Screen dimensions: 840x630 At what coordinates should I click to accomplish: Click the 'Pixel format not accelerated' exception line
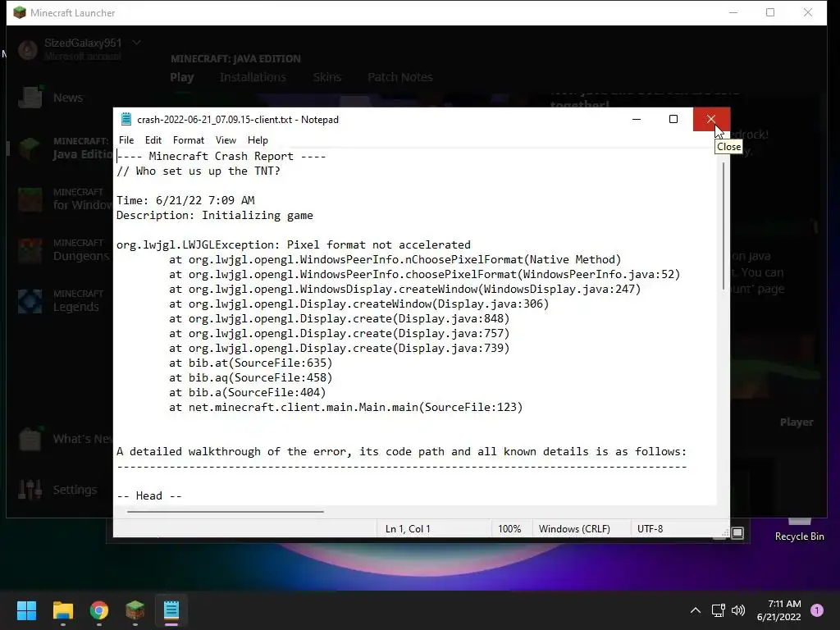294,244
